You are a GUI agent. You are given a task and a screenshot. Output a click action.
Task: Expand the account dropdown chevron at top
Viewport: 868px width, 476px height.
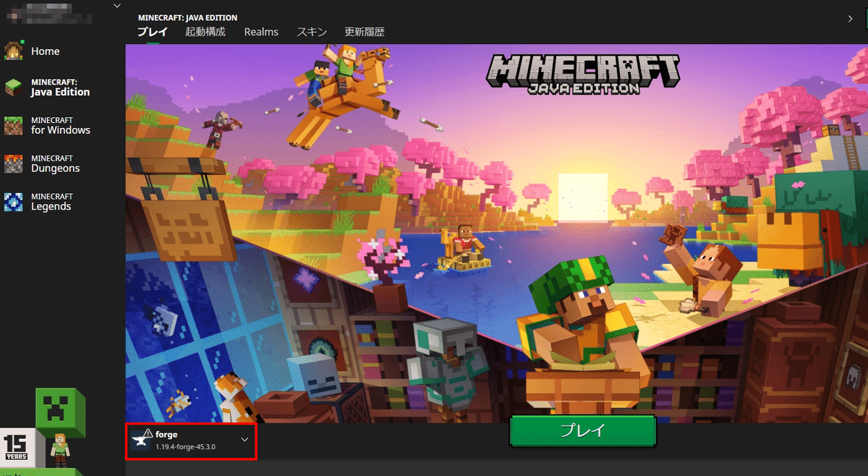coord(117,6)
